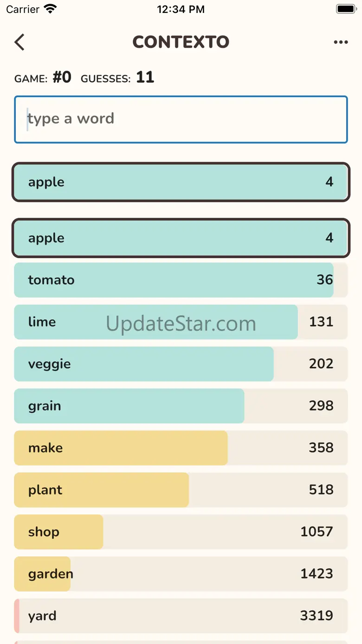
Task: Tap the grain guess entry
Action: pyautogui.click(x=181, y=406)
